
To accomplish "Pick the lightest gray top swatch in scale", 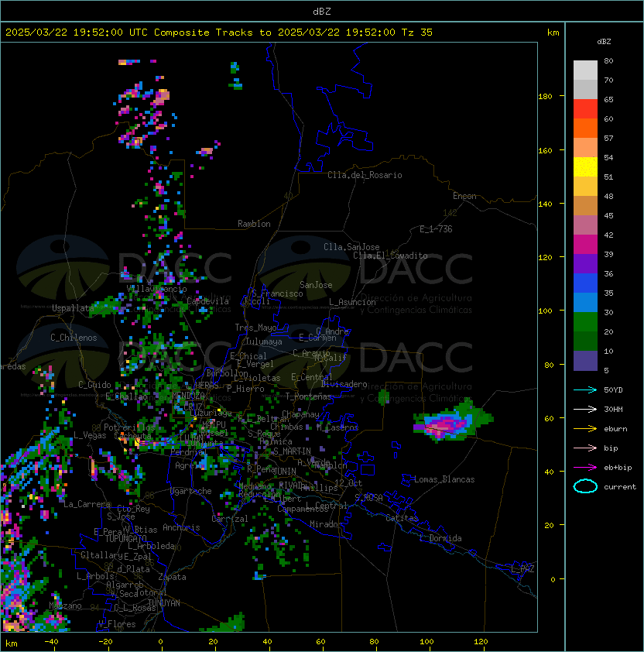I will tap(585, 70).
